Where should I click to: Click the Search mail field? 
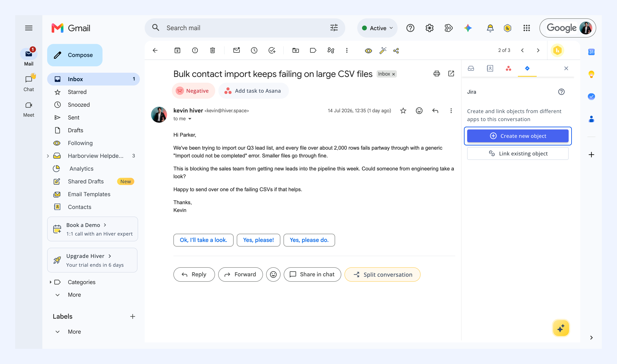(245, 28)
